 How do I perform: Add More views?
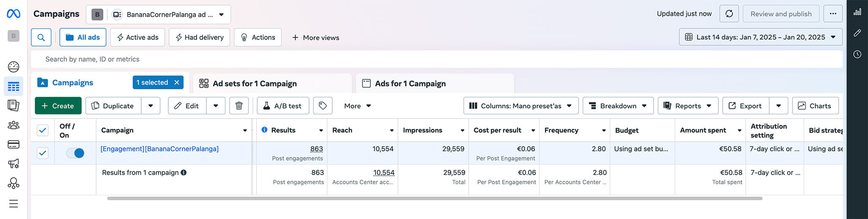point(315,37)
